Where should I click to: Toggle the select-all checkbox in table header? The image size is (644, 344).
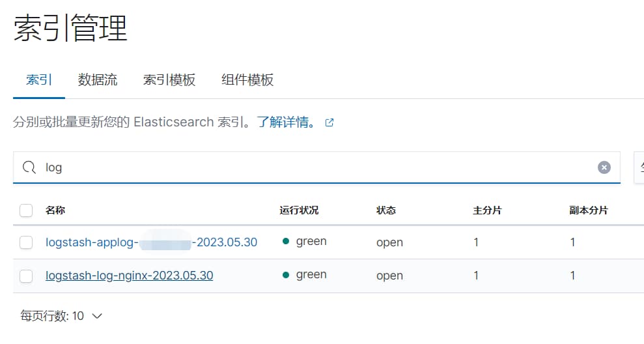[26, 210]
